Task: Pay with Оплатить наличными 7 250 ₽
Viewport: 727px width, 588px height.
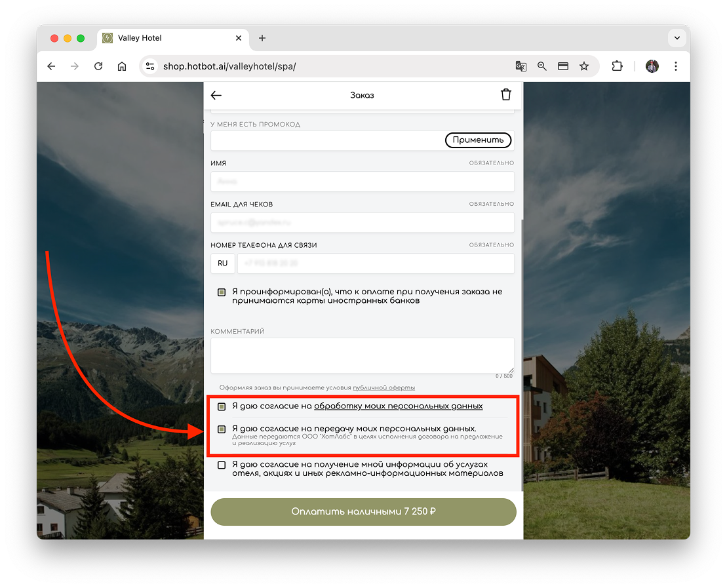Action: click(x=363, y=512)
